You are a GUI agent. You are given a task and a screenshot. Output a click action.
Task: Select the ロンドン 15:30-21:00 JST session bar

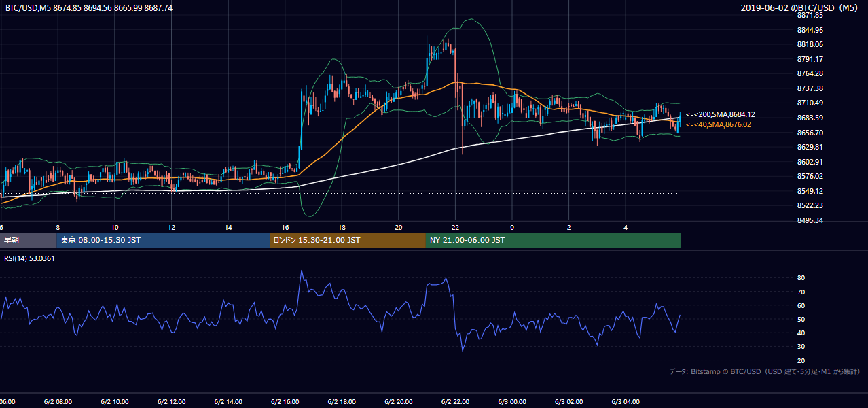point(348,240)
